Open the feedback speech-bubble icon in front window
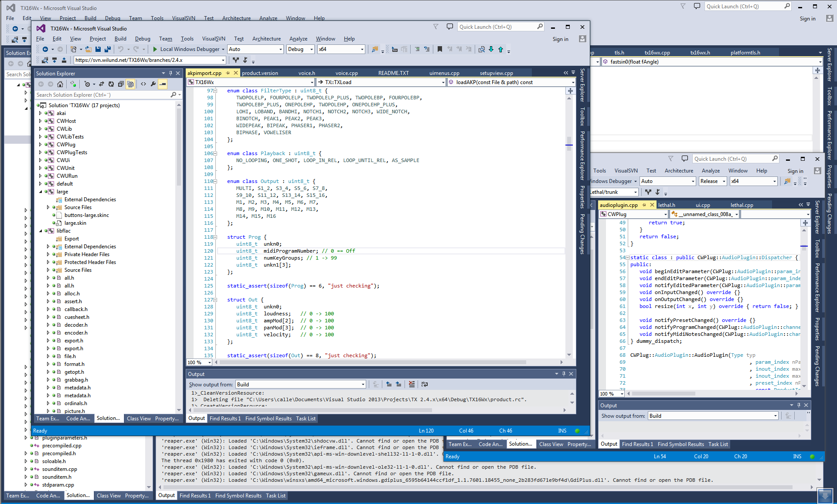 450,27
